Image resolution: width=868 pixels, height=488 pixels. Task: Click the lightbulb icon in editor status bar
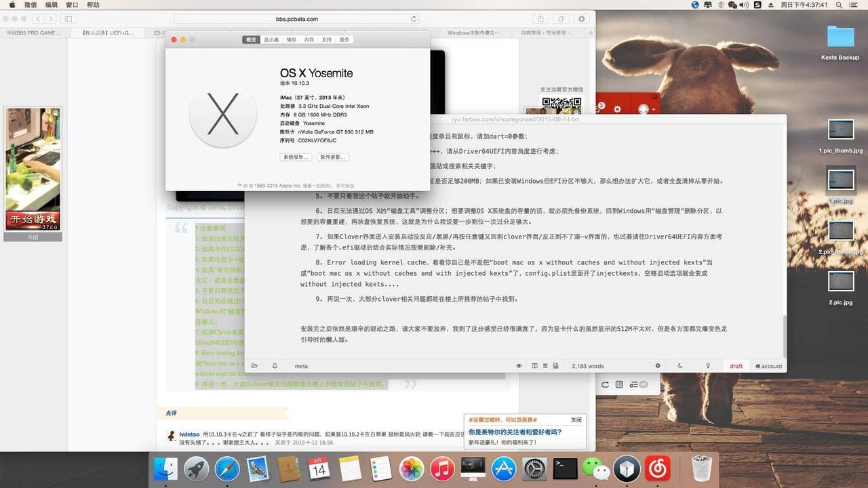tap(708, 366)
